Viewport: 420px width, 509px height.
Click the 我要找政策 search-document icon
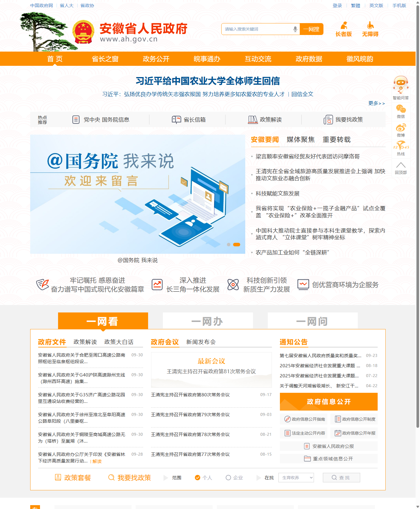coord(328,119)
